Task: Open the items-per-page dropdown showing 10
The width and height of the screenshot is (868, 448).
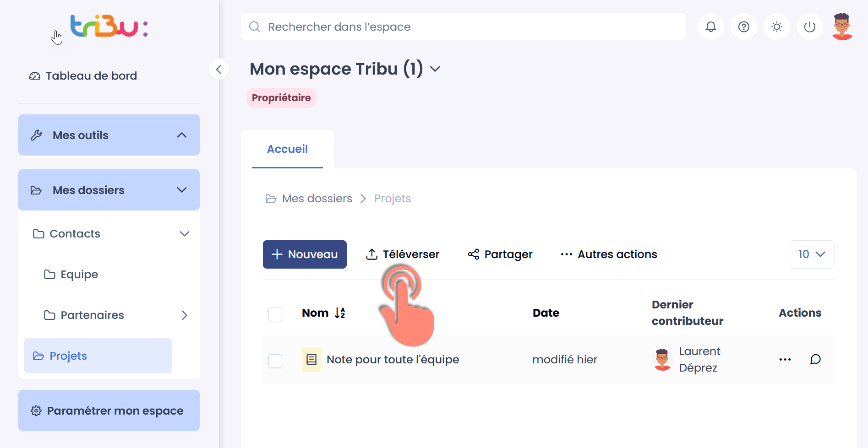Action: (x=812, y=254)
